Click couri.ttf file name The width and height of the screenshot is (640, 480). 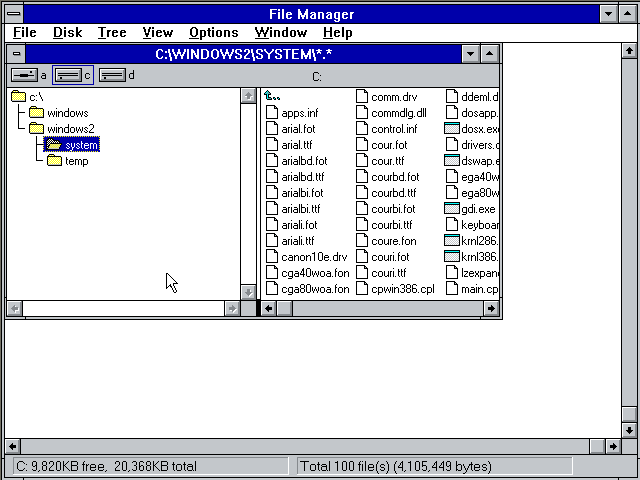pos(389,273)
